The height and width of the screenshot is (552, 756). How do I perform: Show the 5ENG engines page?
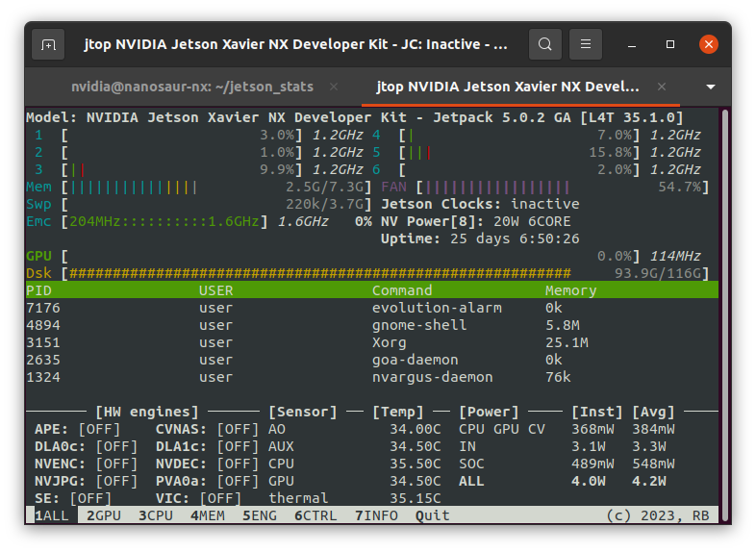tap(260, 515)
